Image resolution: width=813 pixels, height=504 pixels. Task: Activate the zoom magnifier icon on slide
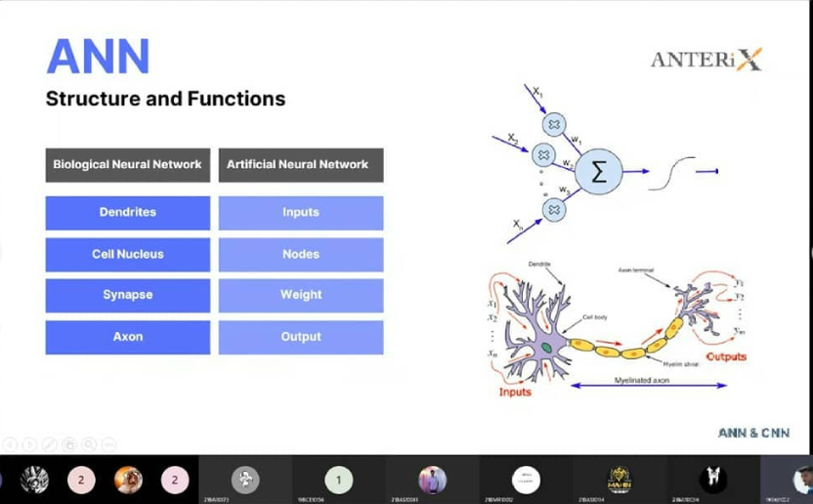point(89,444)
